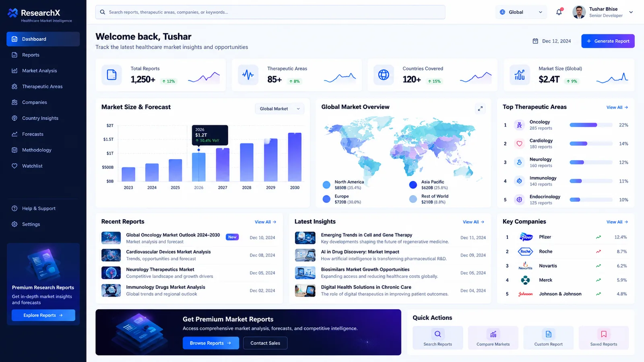644x362 pixels.
Task: Click the Pfizer company logo
Action: (x=526, y=237)
